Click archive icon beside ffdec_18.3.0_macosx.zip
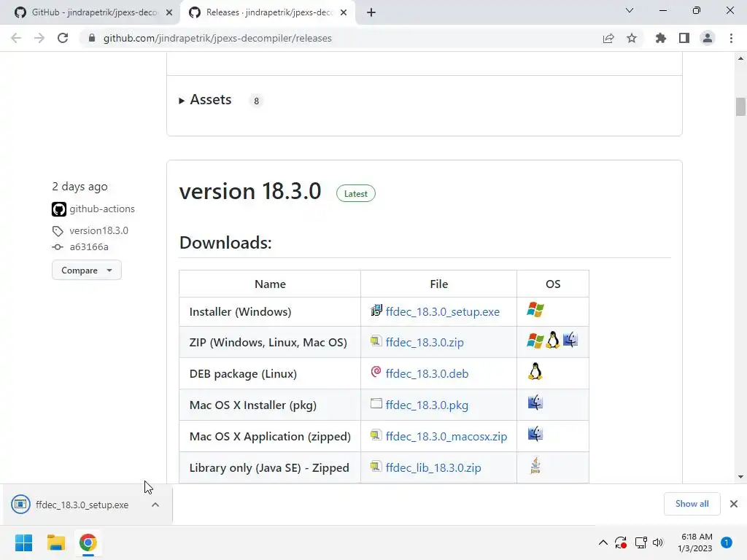This screenshot has width=747, height=560. pos(376,435)
